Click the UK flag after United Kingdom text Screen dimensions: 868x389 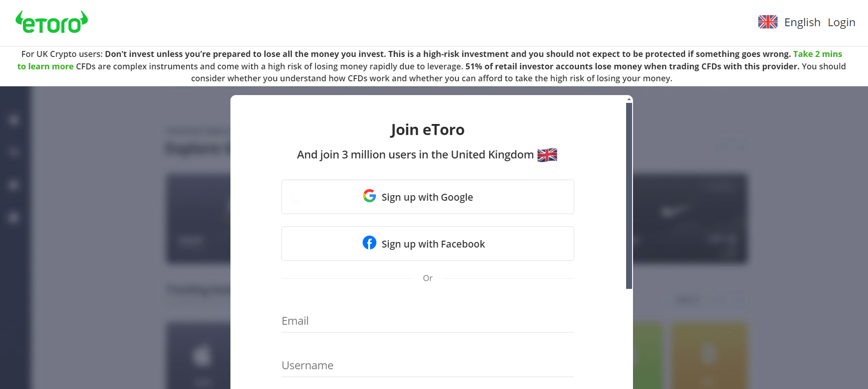(x=547, y=155)
